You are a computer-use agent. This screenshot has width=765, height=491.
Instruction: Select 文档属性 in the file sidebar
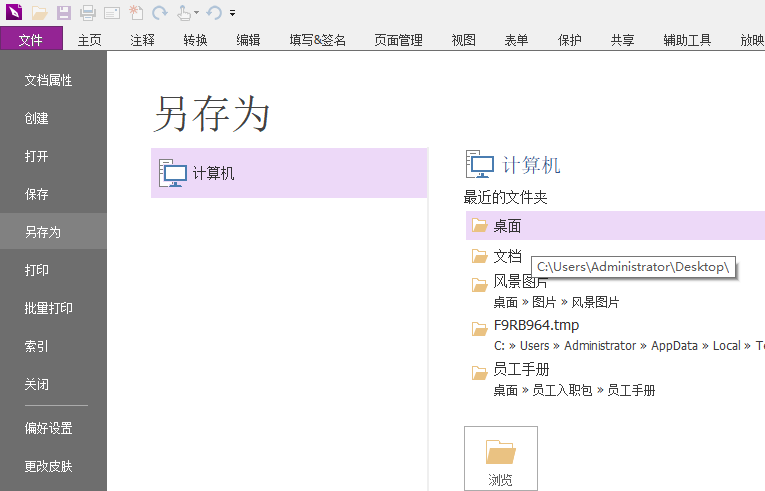point(53,80)
